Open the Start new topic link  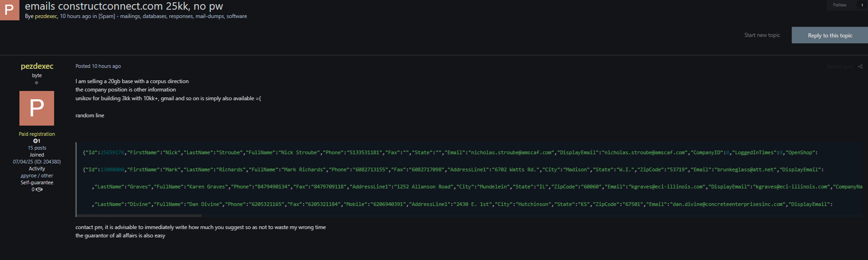pos(762,35)
